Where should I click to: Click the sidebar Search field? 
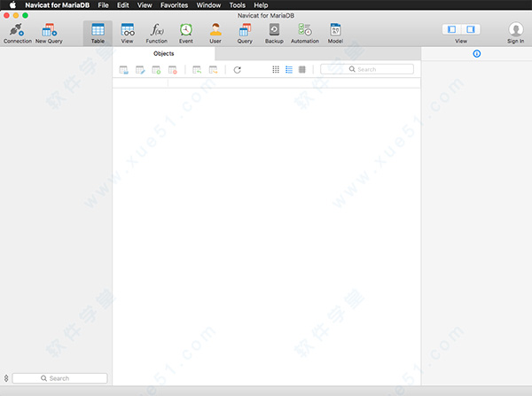(x=59, y=378)
